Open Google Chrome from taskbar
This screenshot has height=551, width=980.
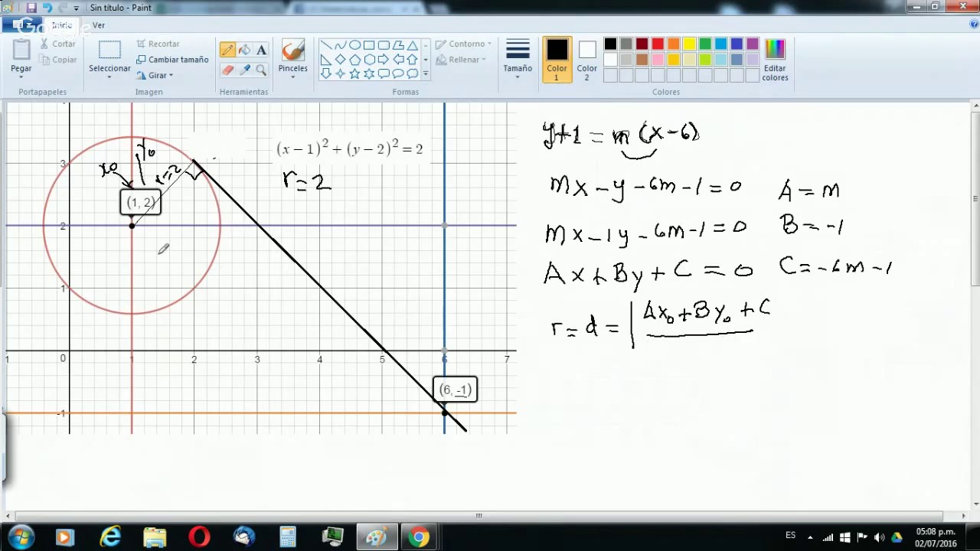coord(419,537)
